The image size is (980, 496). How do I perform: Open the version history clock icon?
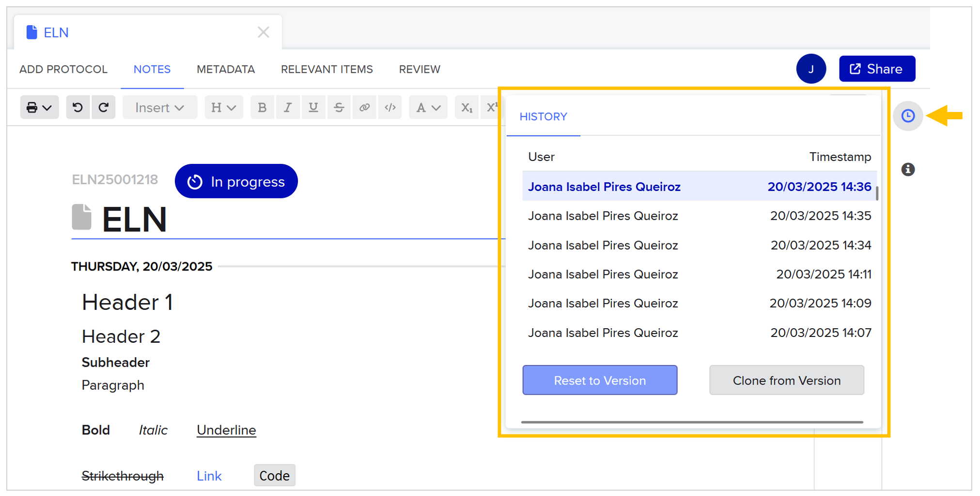908,116
